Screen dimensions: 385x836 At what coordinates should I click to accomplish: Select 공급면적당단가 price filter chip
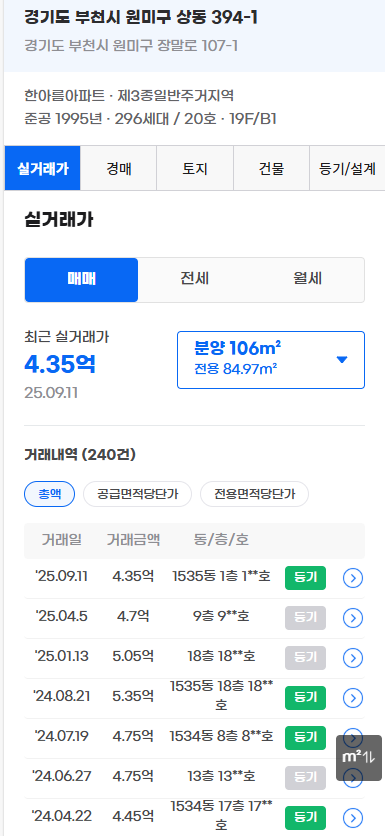click(x=138, y=494)
